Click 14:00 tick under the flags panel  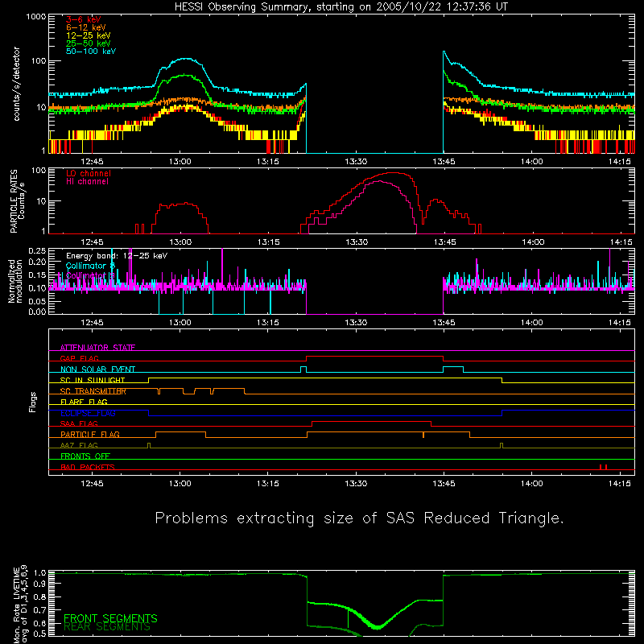[x=532, y=484]
